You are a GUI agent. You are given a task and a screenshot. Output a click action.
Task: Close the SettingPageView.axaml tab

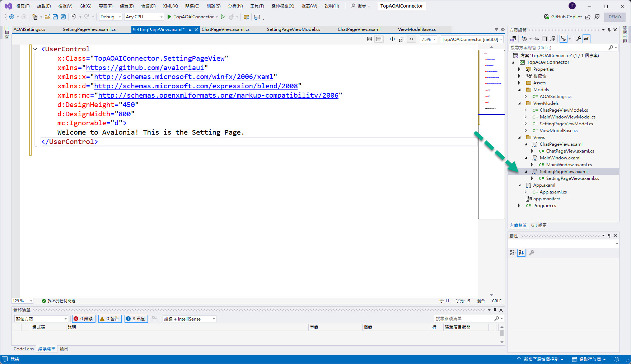[x=196, y=30]
